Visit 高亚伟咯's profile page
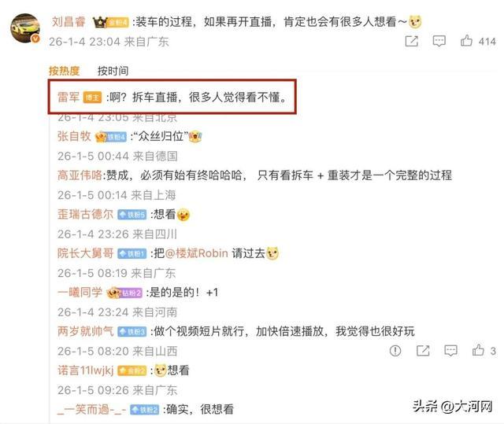 (x=80, y=175)
